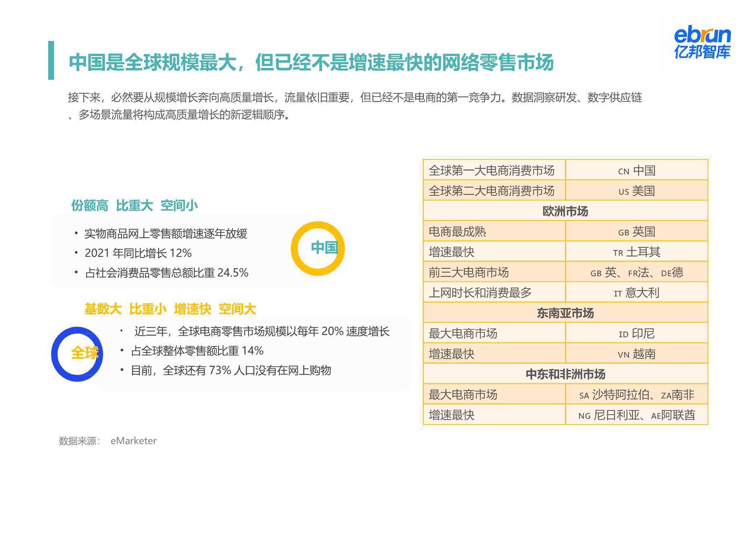Viewport: 747px width, 560px height.
Task: Click the bullet 占全球整体零售额比重 14%
Action: (x=197, y=351)
